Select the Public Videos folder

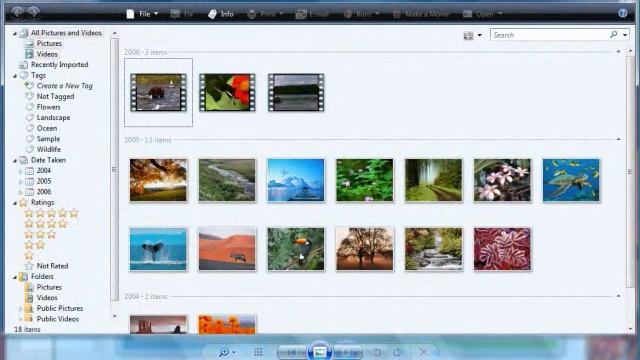58,319
